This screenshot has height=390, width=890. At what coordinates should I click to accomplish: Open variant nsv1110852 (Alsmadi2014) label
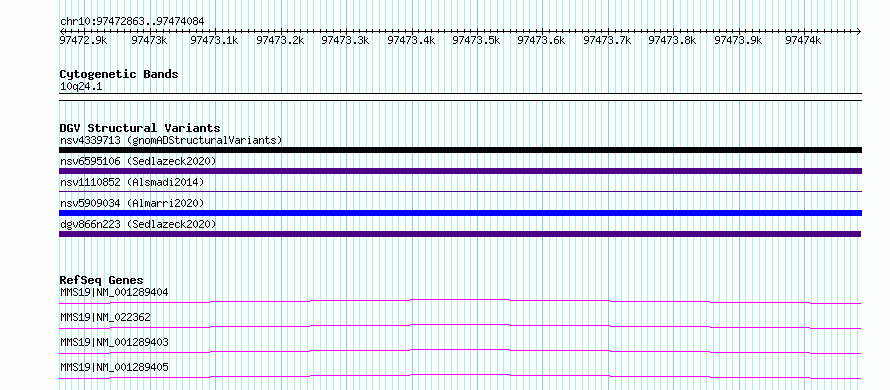pyautogui.click(x=132, y=182)
